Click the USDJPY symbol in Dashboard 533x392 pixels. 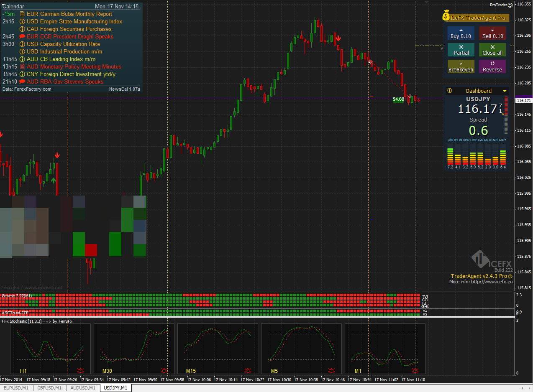pos(478,99)
